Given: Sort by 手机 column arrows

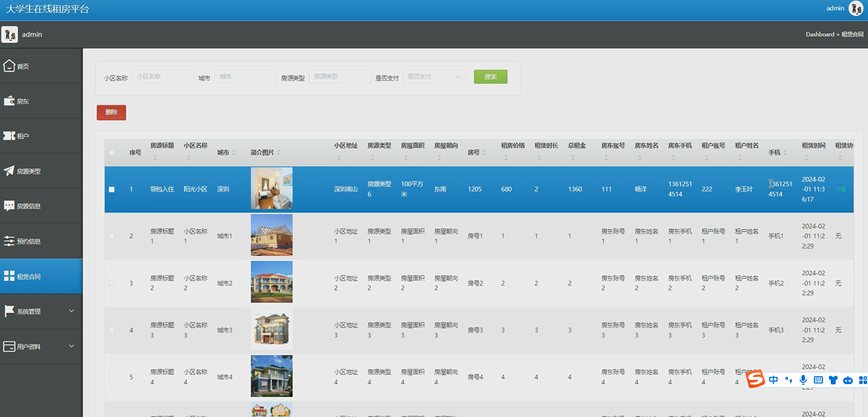Looking at the screenshot, I should pyautogui.click(x=785, y=152).
